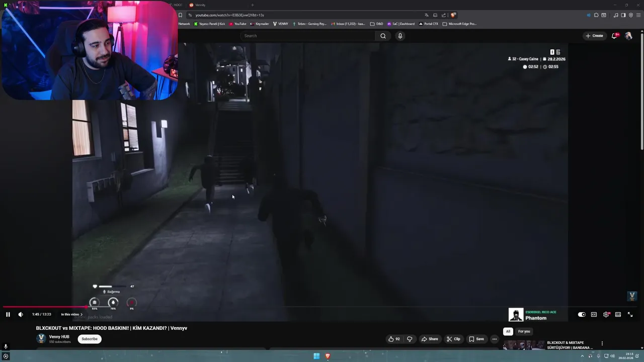Open more actions (three dots) under video
The width and height of the screenshot is (644, 362).
(495, 339)
